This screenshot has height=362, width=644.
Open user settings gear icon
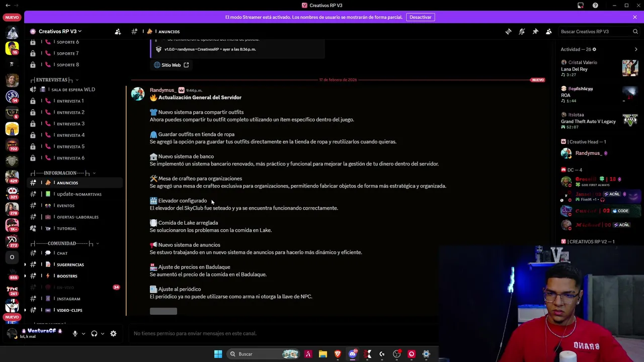point(113,333)
